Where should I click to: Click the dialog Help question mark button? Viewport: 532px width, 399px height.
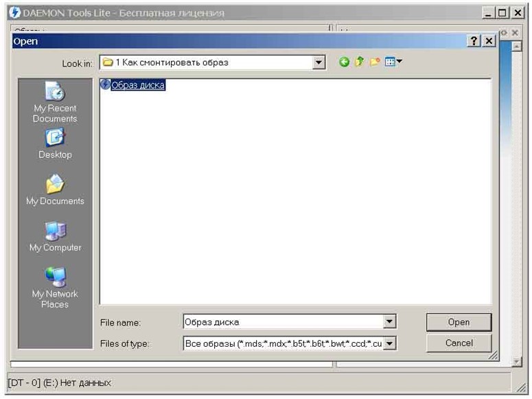coord(474,41)
